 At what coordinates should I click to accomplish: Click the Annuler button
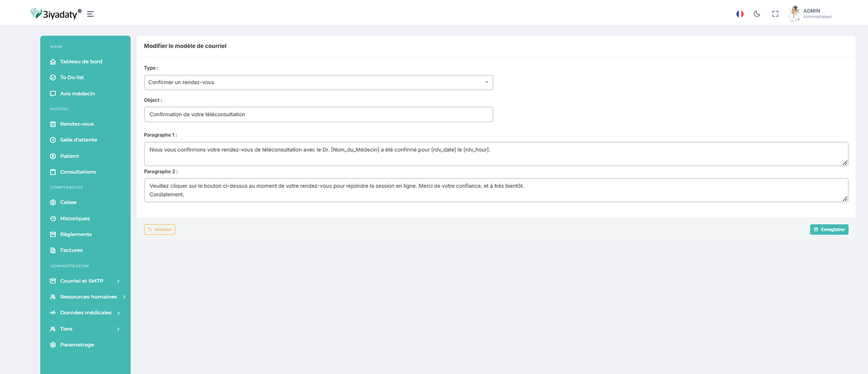(159, 230)
